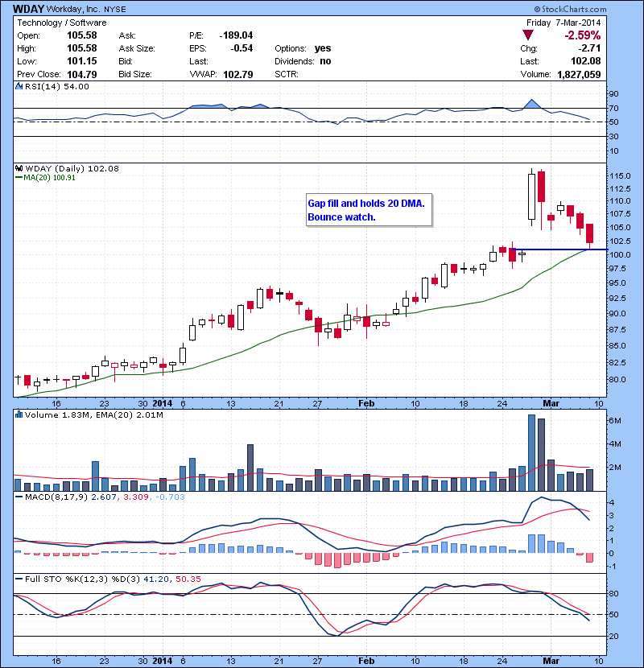Click the MACD legend line marker
The image size is (644, 668).
click(19, 497)
